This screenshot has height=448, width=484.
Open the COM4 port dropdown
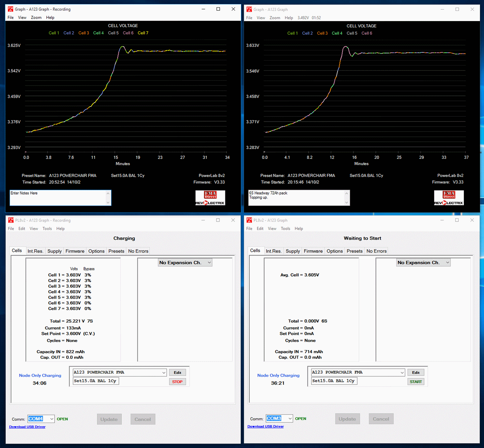pyautogui.click(x=52, y=419)
